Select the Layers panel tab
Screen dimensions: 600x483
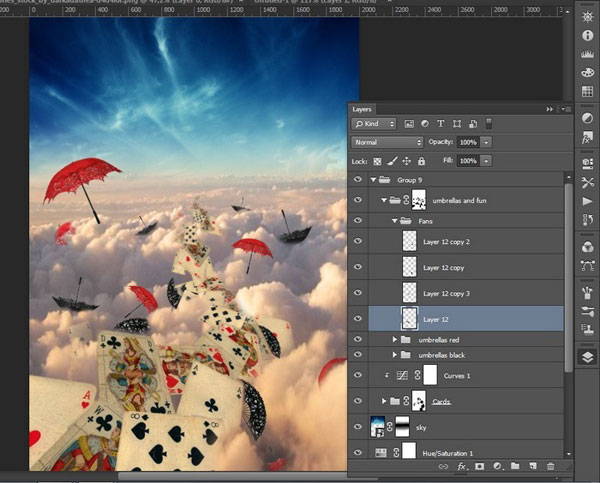(362, 109)
